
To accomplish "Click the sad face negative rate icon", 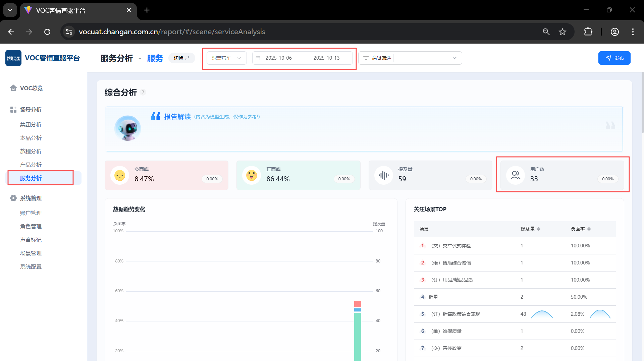I will point(120,175).
